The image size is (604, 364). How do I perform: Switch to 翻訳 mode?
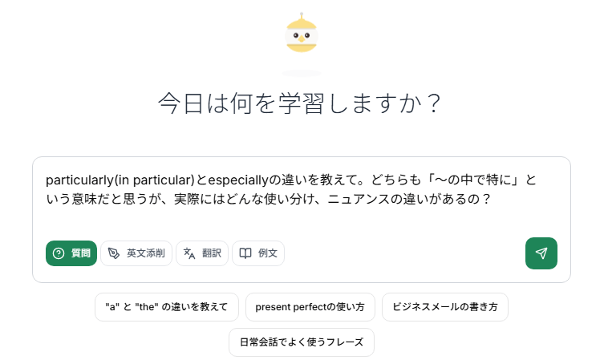click(x=211, y=253)
